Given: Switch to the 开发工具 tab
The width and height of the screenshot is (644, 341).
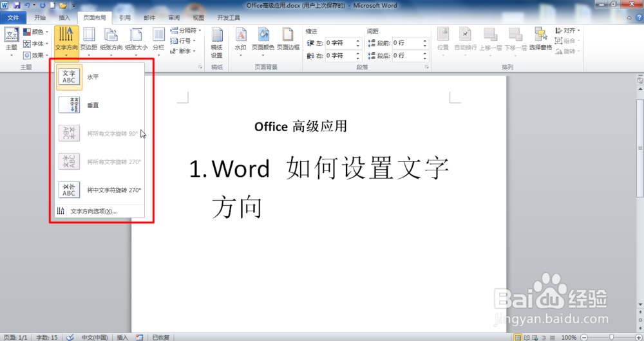Looking at the screenshot, I should point(229,17).
